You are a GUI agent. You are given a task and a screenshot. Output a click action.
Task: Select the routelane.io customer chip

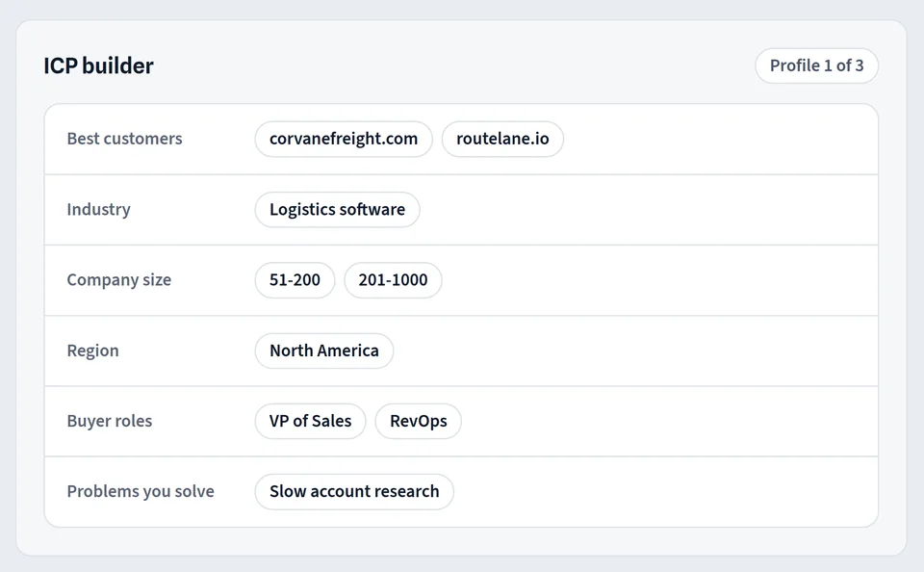click(x=502, y=140)
